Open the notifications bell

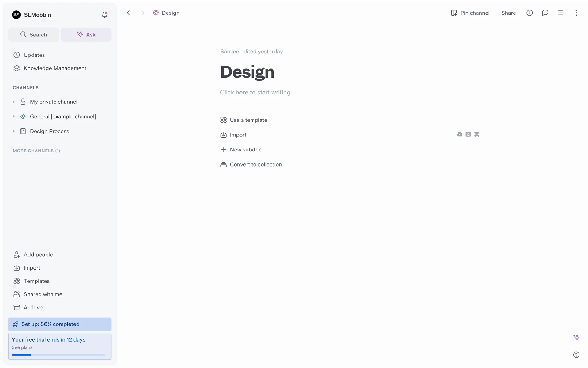pos(104,15)
